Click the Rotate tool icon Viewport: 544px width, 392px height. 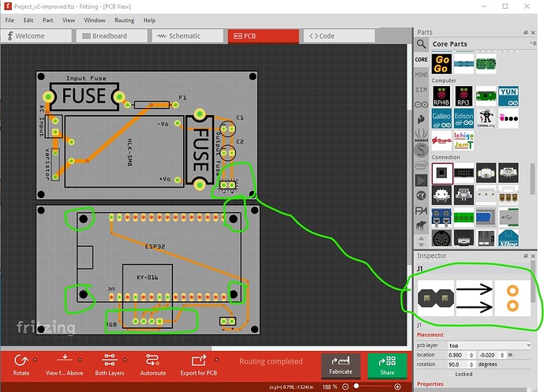(21, 360)
